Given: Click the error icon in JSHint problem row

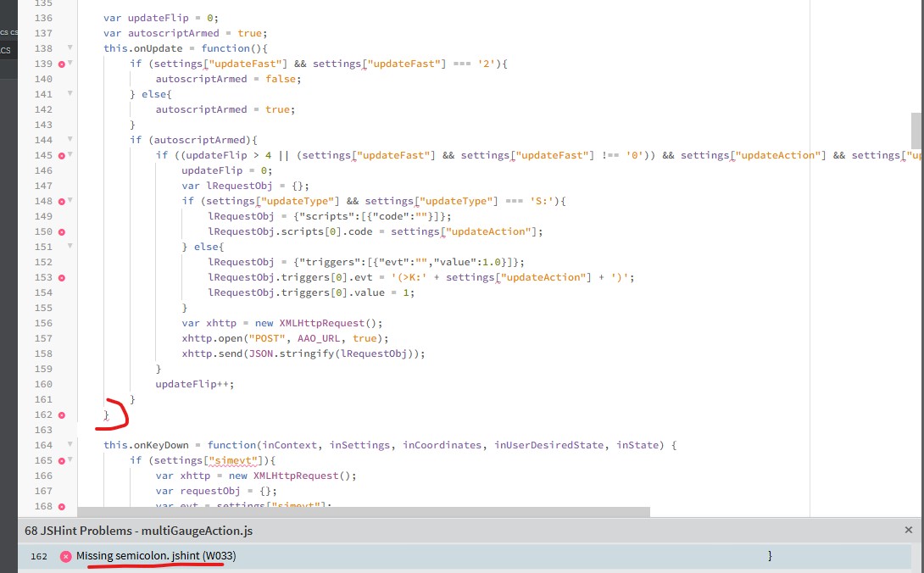Looking at the screenshot, I should click(x=65, y=556).
